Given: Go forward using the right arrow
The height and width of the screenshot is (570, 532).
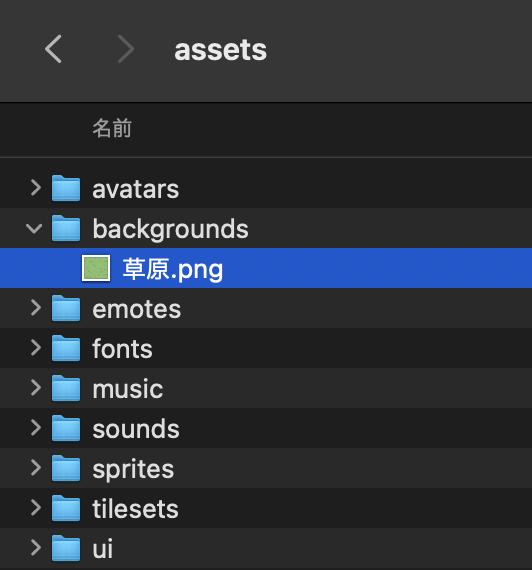Looking at the screenshot, I should (126, 49).
